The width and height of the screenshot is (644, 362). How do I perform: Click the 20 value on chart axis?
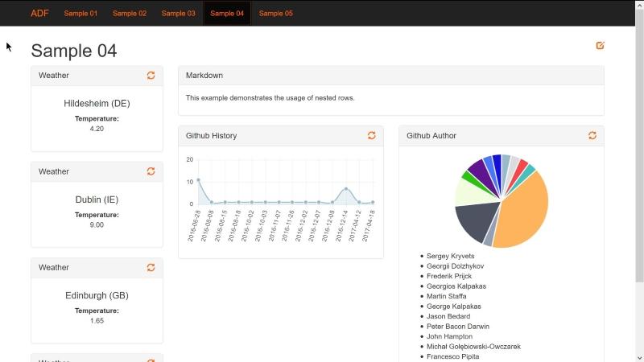[x=189, y=159]
